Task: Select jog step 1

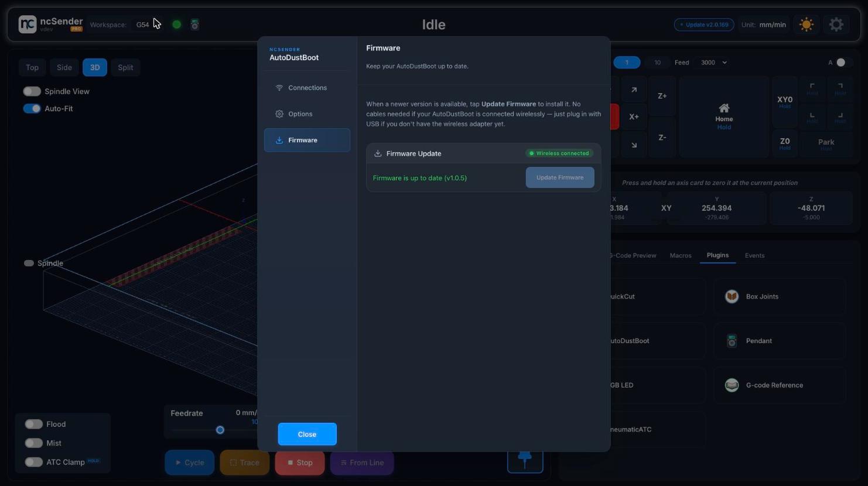Action: [627, 63]
